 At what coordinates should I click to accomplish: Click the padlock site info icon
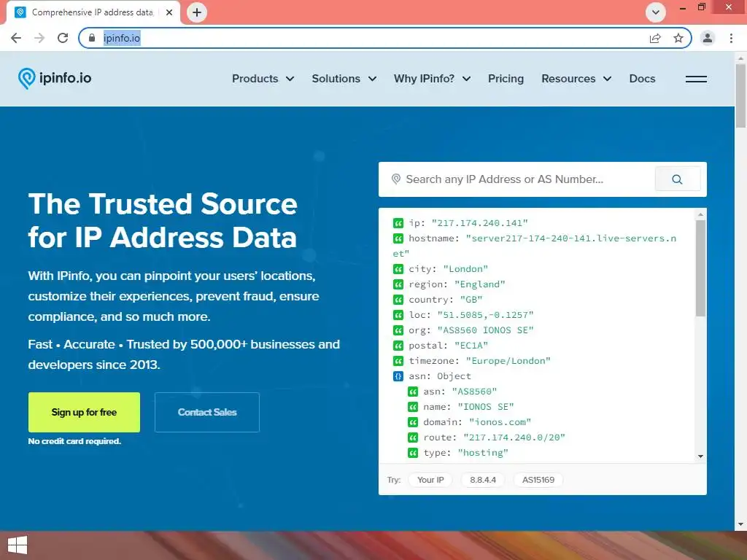coord(92,38)
